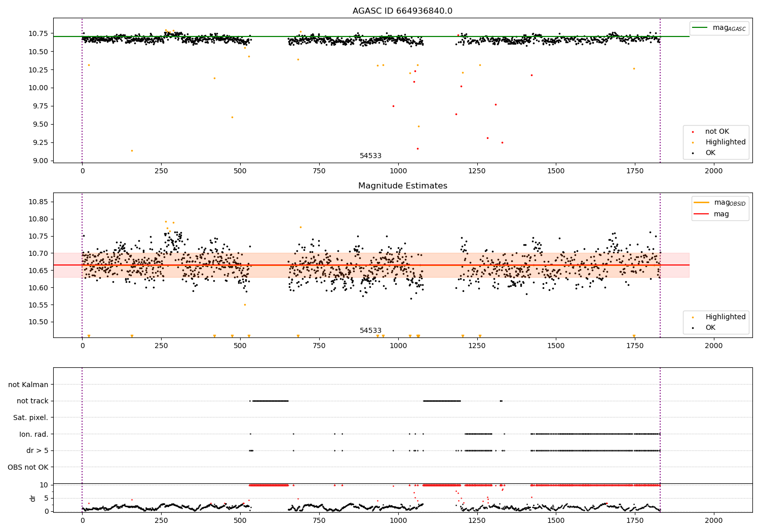The width and height of the screenshot is (760, 532).
Task: Click the 10.25 y-tick in top plot
Action: (39, 70)
